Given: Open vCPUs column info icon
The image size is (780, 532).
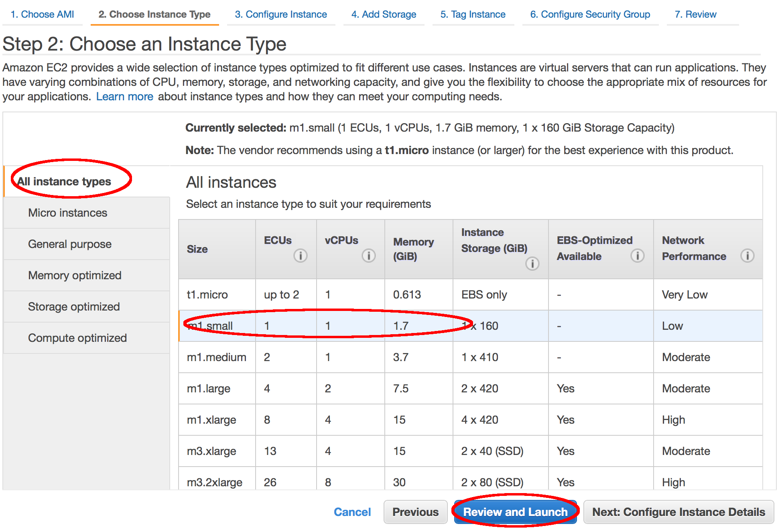Looking at the screenshot, I should [x=368, y=256].
